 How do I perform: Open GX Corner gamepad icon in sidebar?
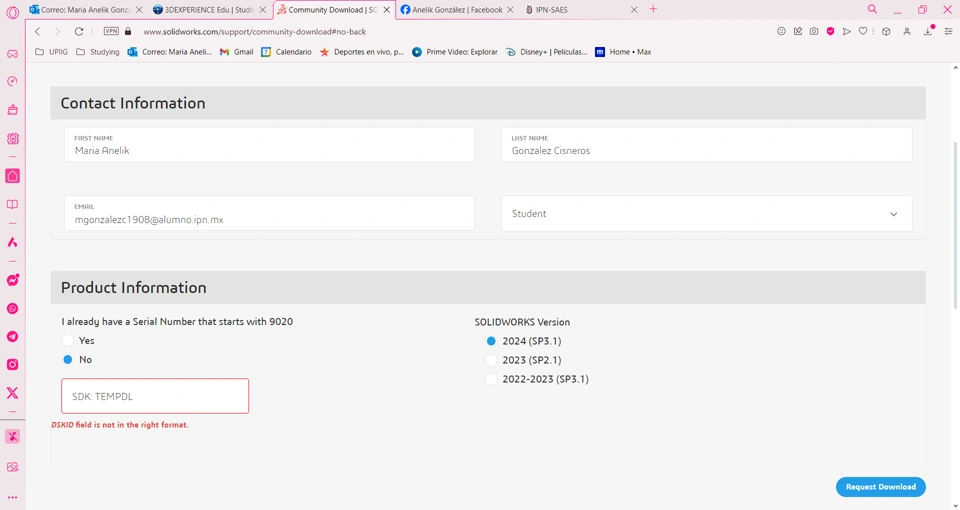coord(12,54)
